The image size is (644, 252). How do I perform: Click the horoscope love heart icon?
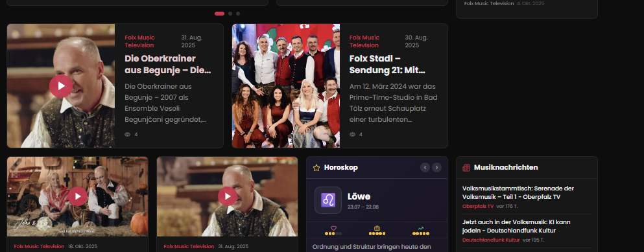tap(333, 228)
